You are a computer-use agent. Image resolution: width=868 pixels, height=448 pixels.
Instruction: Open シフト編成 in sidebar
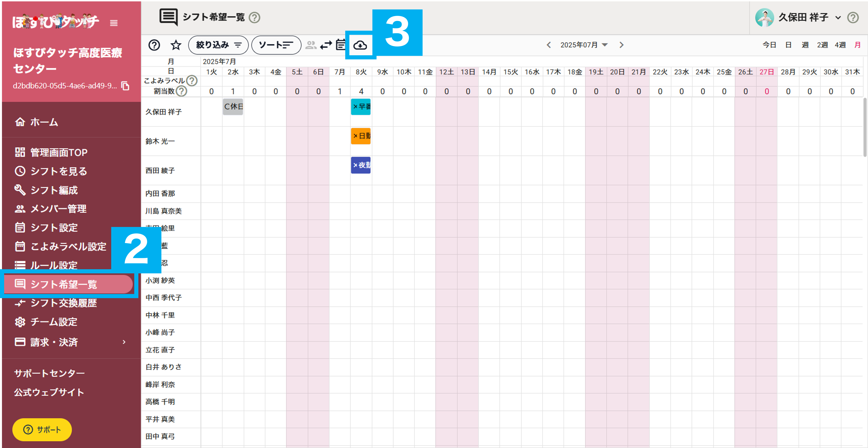(x=54, y=190)
